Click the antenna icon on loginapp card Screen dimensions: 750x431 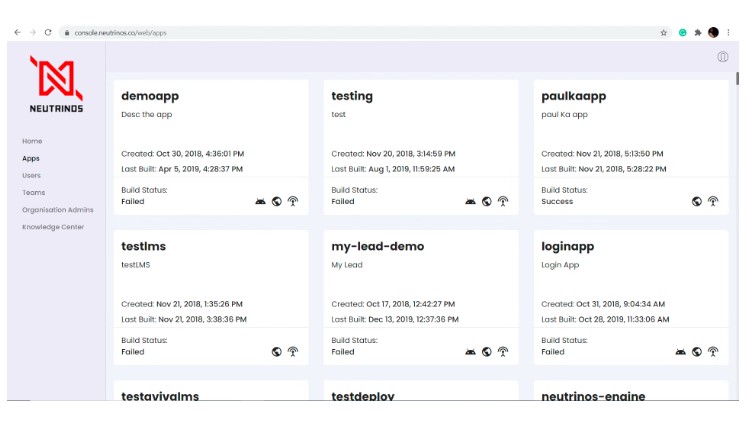tap(713, 352)
